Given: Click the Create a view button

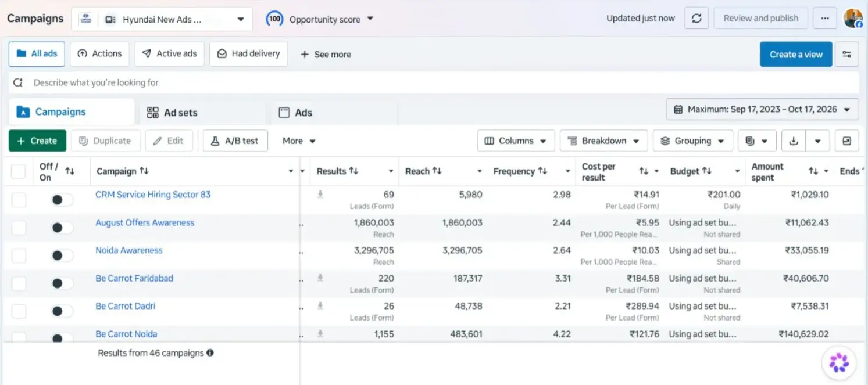Looking at the screenshot, I should coord(796,55).
